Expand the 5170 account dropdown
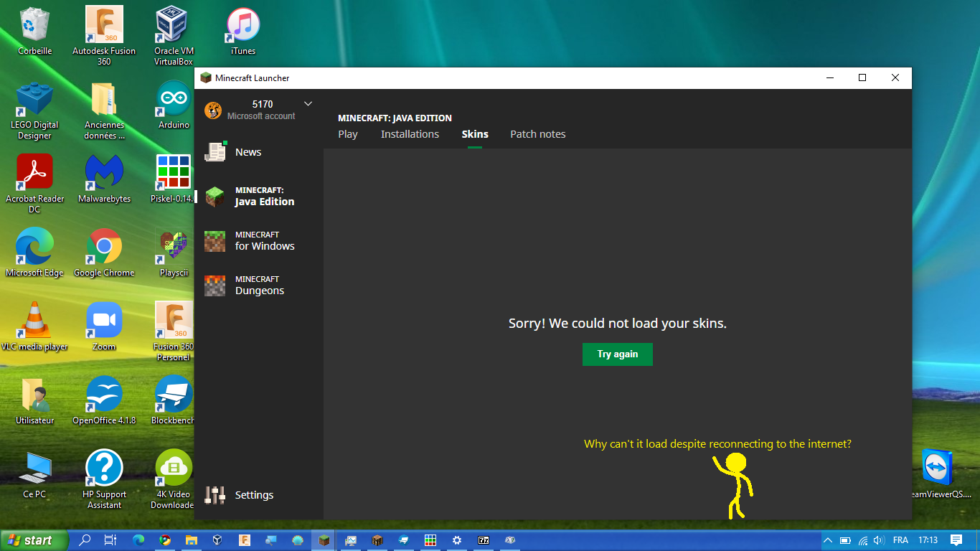Image resolution: width=980 pixels, height=551 pixels. 308,104
